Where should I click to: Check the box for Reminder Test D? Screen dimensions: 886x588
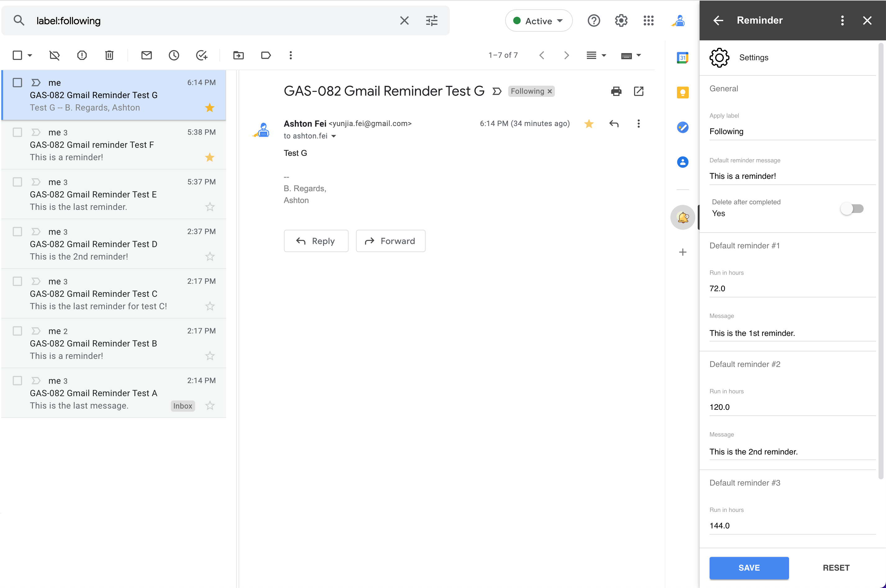pos(17,232)
